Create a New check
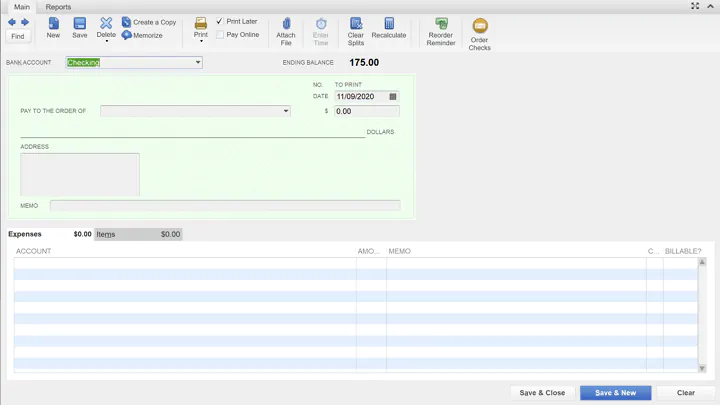720x405 pixels. pos(53,28)
